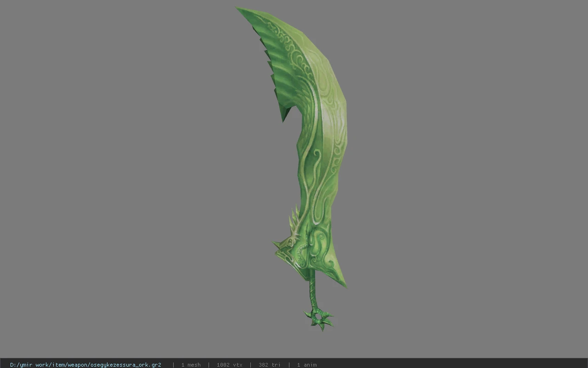Click the file path osegykezessura_ork.gr2 in status bar

[x=85, y=365]
